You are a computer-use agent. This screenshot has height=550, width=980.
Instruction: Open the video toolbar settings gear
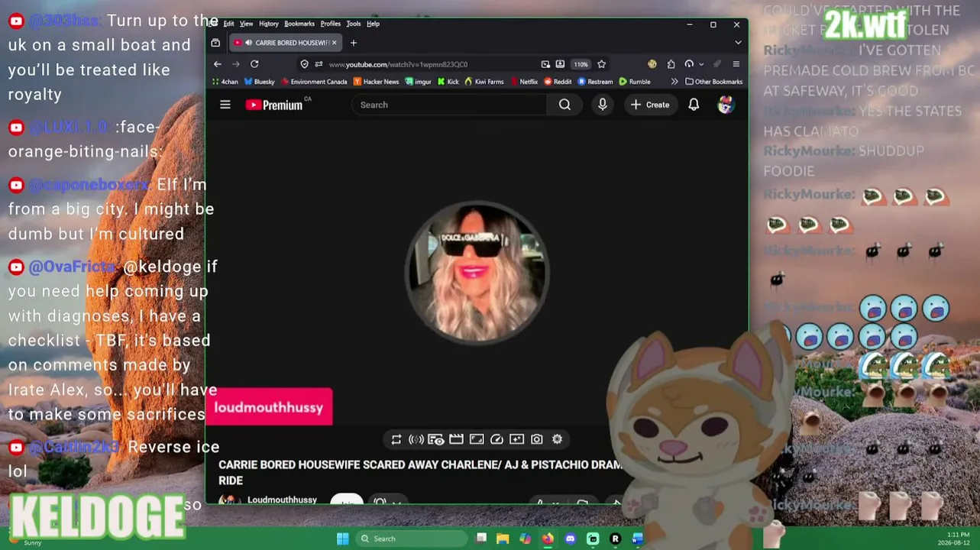(x=557, y=439)
